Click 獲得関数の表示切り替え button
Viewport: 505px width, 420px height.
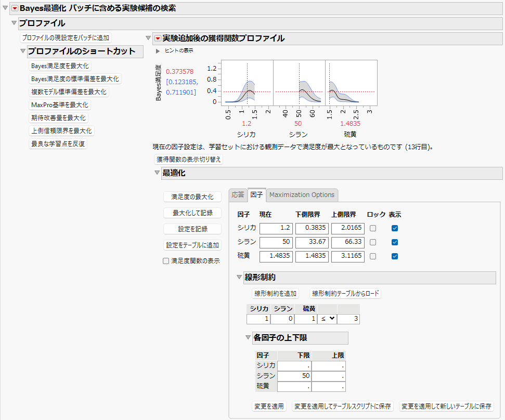pos(189,159)
